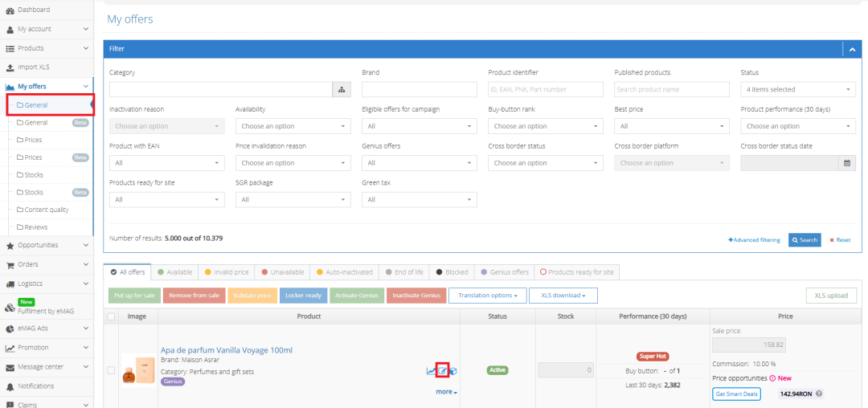The height and width of the screenshot is (408, 868).
Task: Switch to the Unavailable tab
Action: click(283, 272)
